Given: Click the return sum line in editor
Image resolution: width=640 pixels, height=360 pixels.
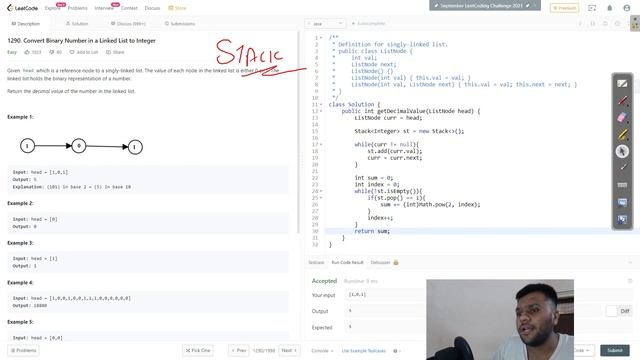Looking at the screenshot, I should pyautogui.click(x=372, y=231).
